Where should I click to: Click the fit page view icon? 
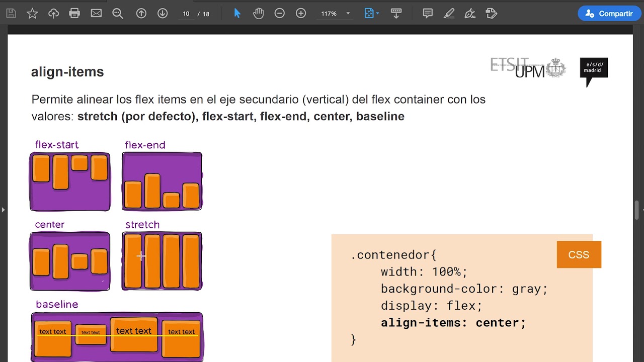pos(369,14)
